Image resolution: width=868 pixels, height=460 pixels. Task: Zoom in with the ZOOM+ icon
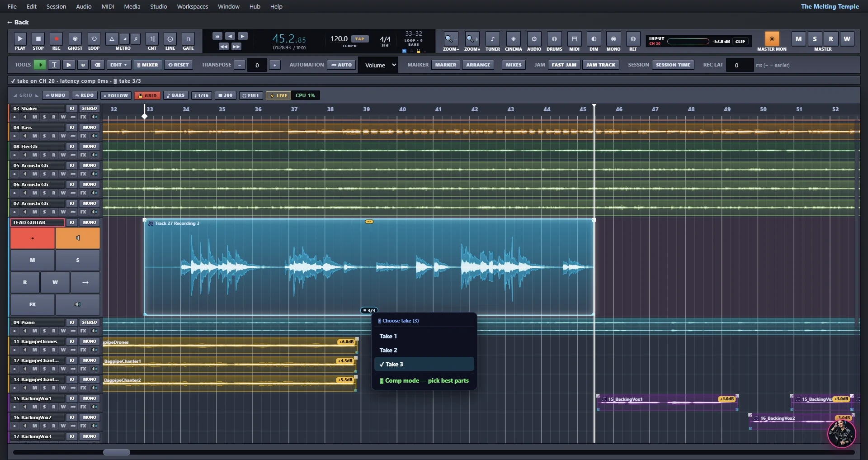(x=472, y=39)
